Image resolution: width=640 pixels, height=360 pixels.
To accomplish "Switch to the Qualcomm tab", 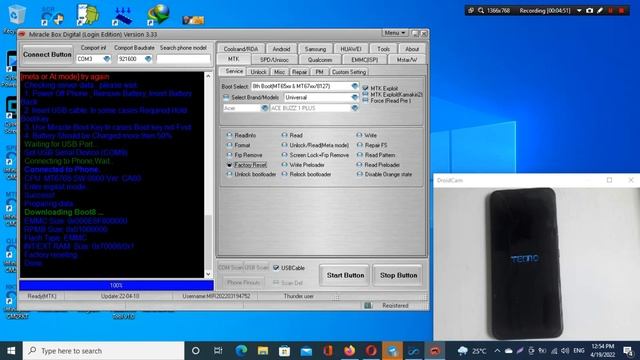I will (320, 60).
